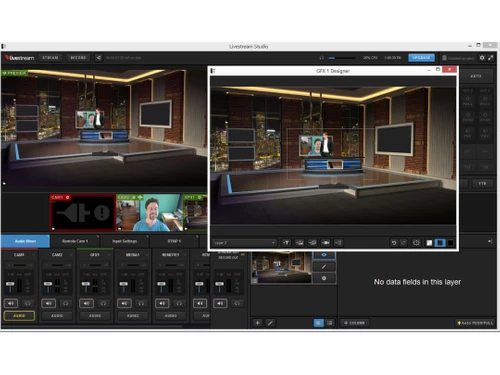Image resolution: width=500 pixels, height=375 pixels.
Task: Switch to RTMP 1 tab
Action: click(174, 241)
